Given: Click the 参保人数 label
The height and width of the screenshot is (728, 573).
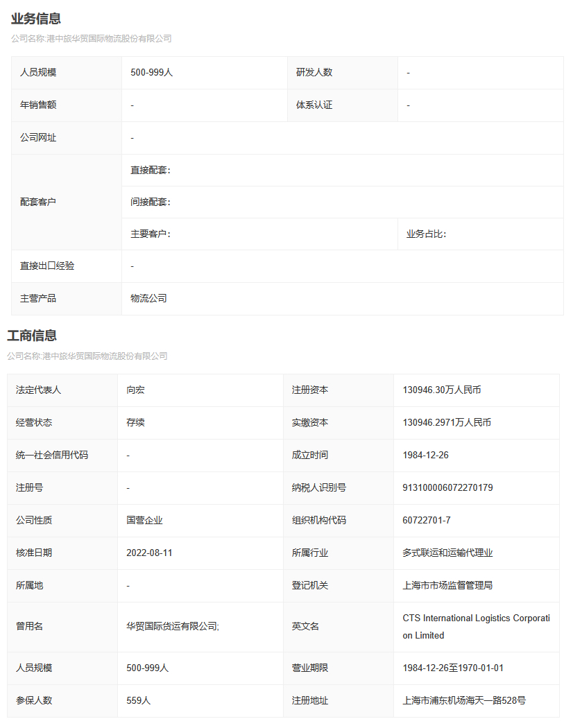Looking at the screenshot, I should tap(34, 700).
